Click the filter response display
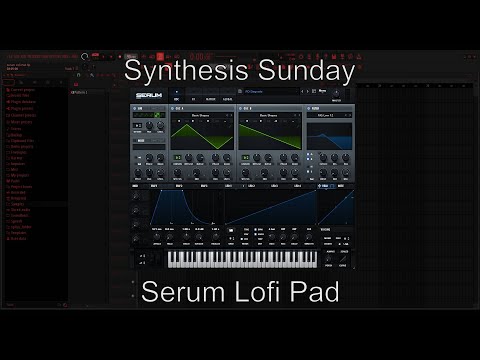Viewport: 480px width, 360px height. tap(329, 136)
